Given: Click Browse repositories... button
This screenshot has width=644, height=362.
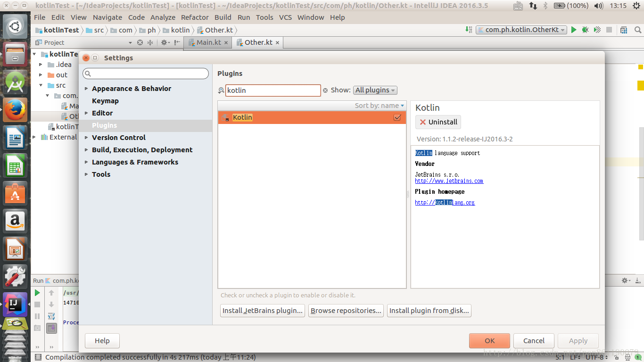Looking at the screenshot, I should pyautogui.click(x=346, y=311).
